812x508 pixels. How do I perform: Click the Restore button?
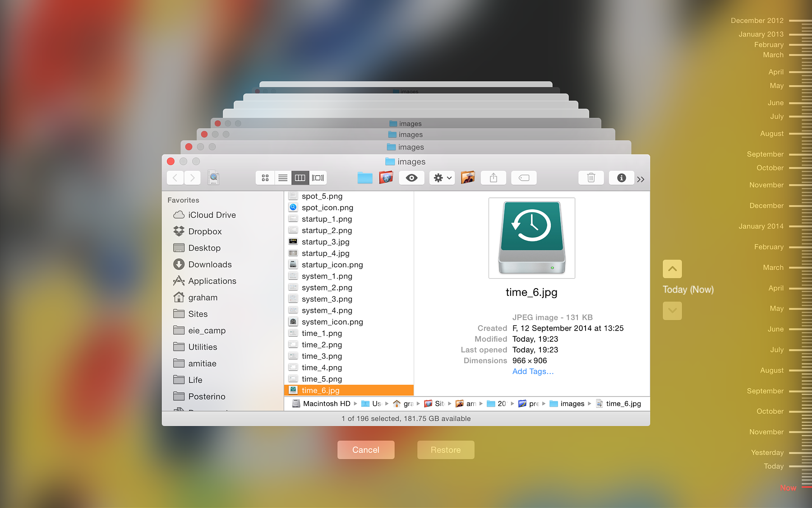(x=446, y=450)
